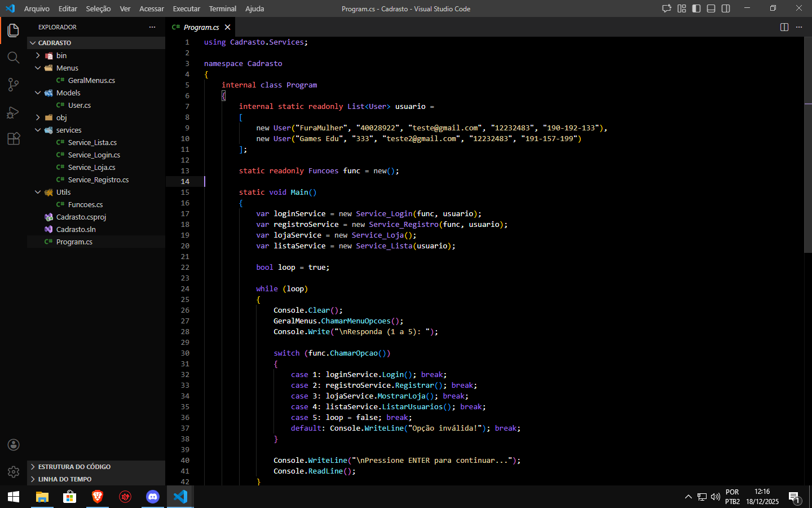812x508 pixels.
Task: Open GeralMenus.cs file
Action: tap(96, 80)
